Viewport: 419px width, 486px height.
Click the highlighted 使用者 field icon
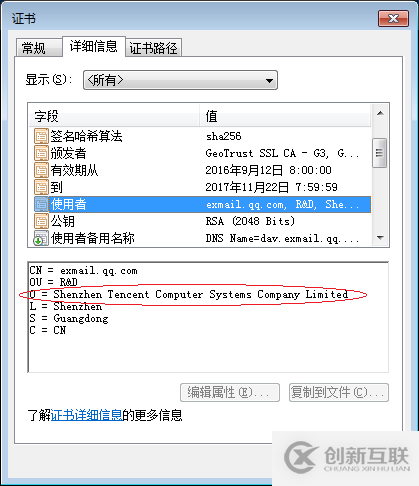coord(41,204)
